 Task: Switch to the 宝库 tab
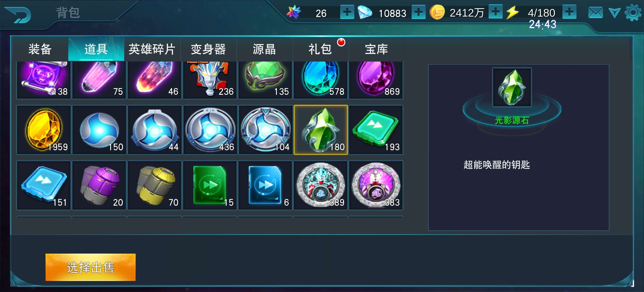(376, 49)
